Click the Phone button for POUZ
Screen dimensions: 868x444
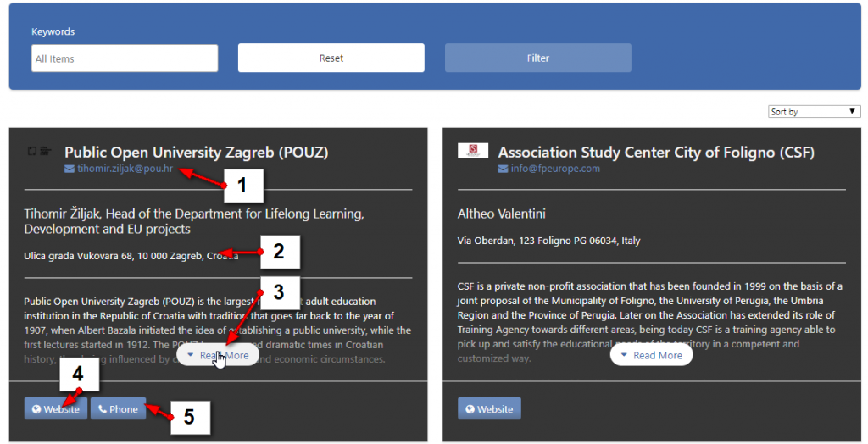click(x=119, y=409)
